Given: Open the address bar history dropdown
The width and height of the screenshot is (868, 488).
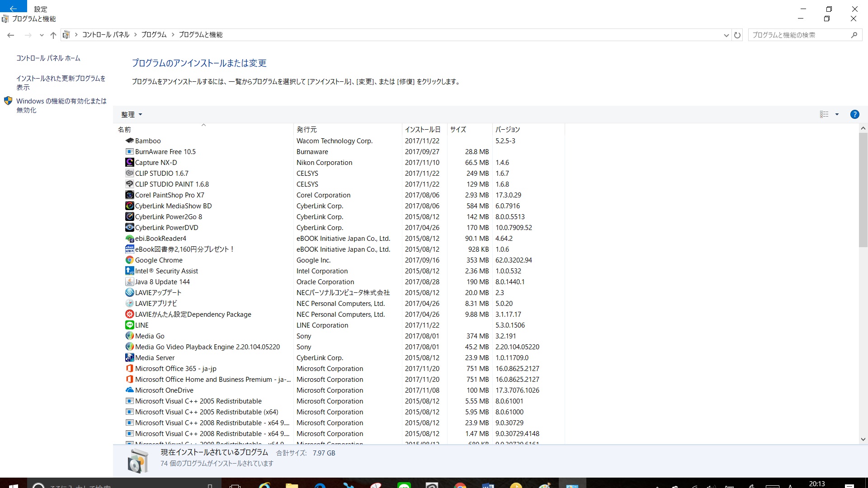Looking at the screenshot, I should (726, 35).
